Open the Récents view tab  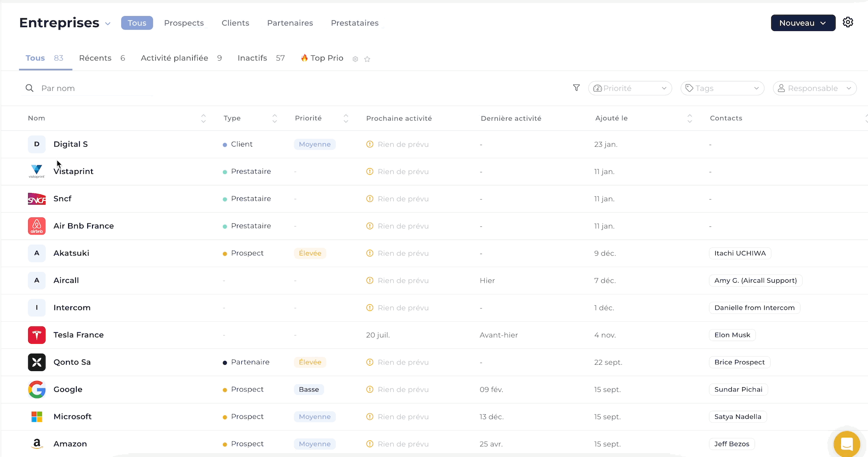coord(102,58)
